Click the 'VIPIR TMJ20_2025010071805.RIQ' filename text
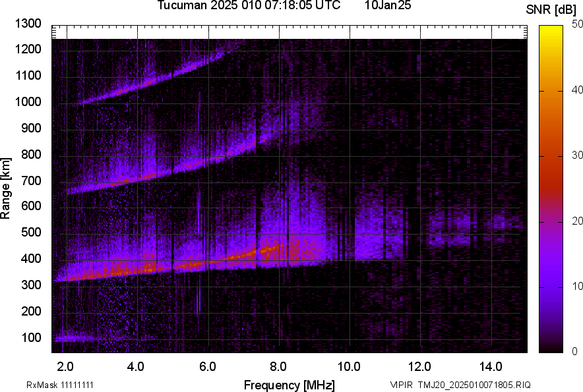The height and width of the screenshot is (392, 583). (x=460, y=385)
